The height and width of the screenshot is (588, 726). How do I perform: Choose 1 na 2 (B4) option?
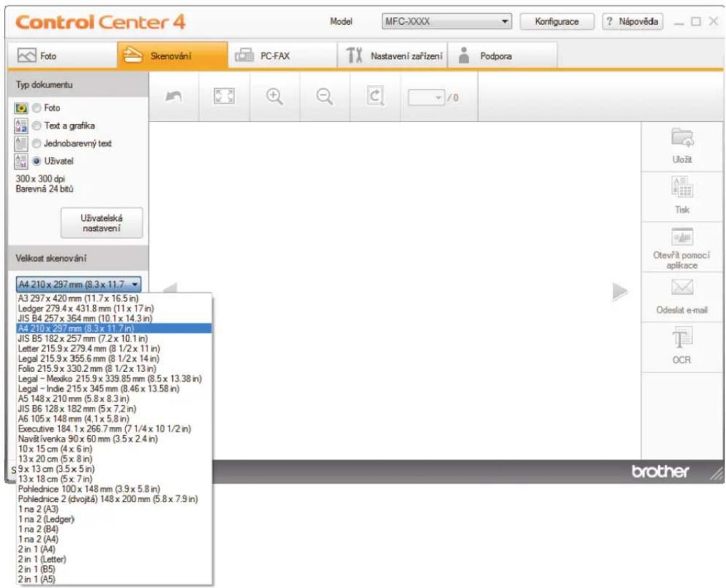tap(114, 529)
